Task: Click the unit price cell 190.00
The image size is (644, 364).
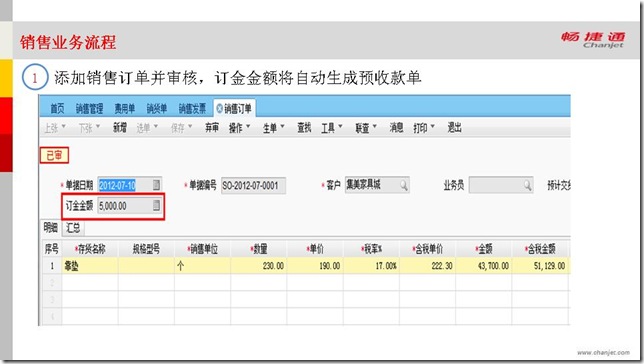Action: tap(315, 266)
